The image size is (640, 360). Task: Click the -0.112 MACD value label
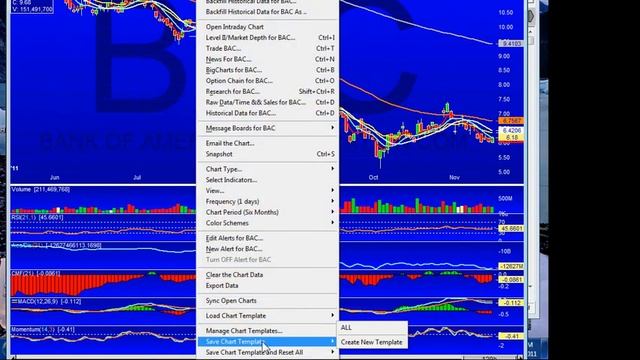click(511, 303)
